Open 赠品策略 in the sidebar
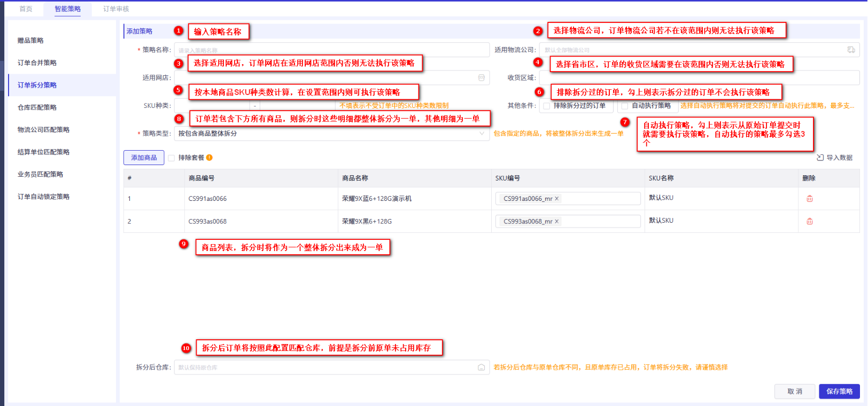The image size is (868, 406). point(30,41)
